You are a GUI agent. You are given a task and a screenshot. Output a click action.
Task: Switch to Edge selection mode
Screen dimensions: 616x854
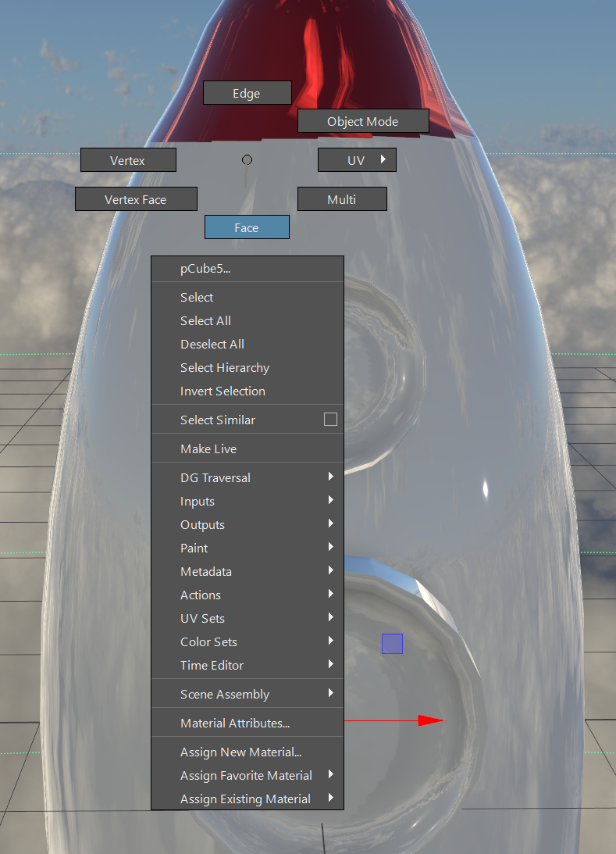pyautogui.click(x=247, y=93)
